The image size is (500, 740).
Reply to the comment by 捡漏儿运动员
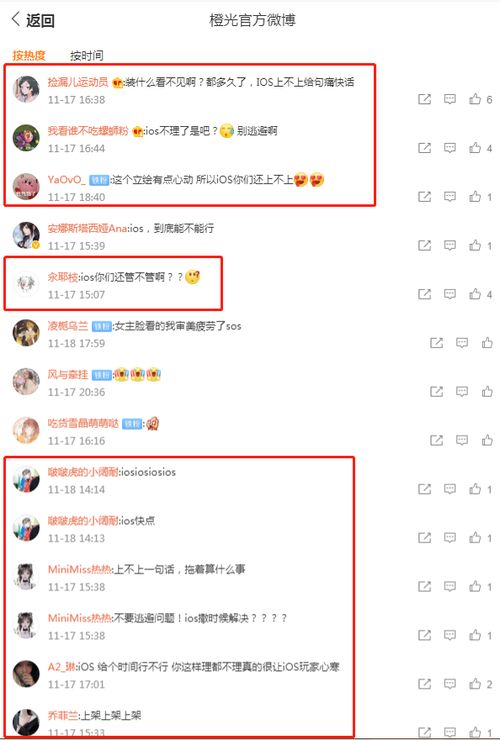(449, 99)
